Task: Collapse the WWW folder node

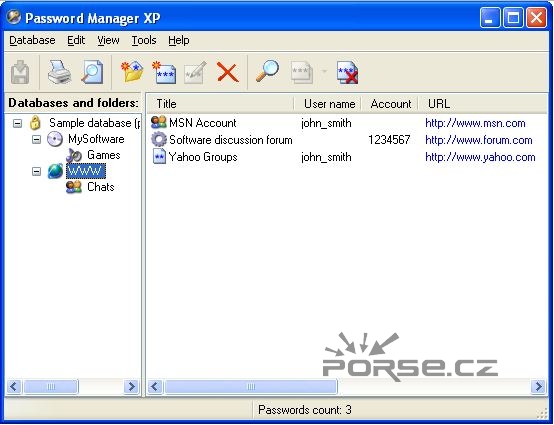Action: [36, 172]
